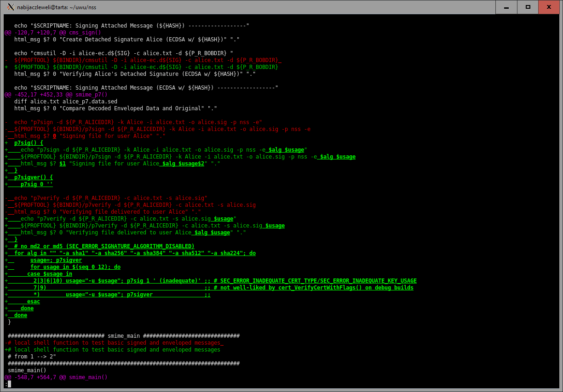The width and height of the screenshot is (563, 392).
Task: Click the added "p7sig 0 ''" line
Action: point(37,184)
